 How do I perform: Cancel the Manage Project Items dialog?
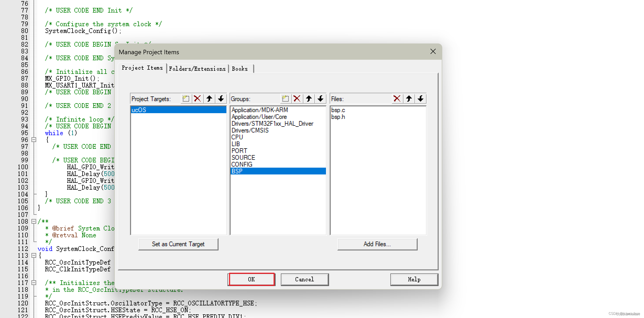pos(304,279)
